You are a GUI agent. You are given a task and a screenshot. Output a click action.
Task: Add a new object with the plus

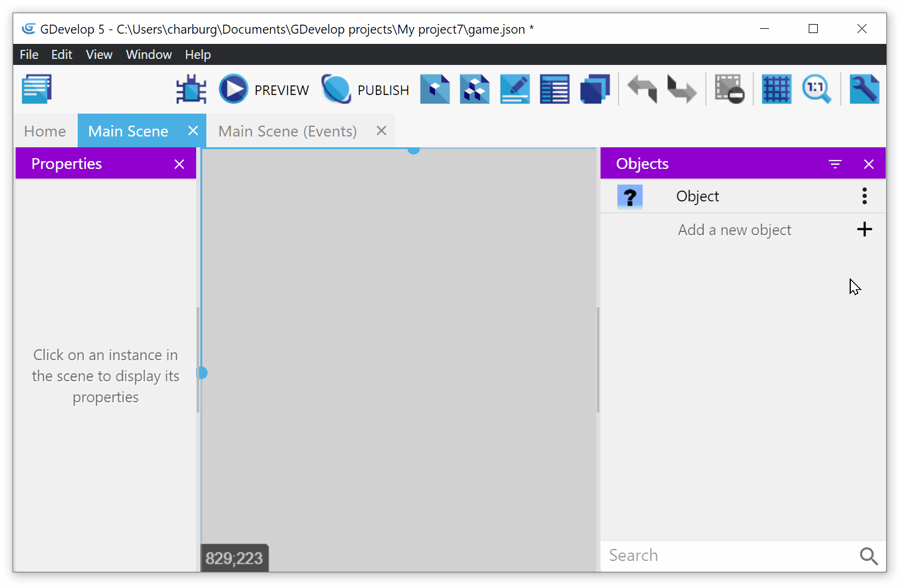(x=864, y=229)
